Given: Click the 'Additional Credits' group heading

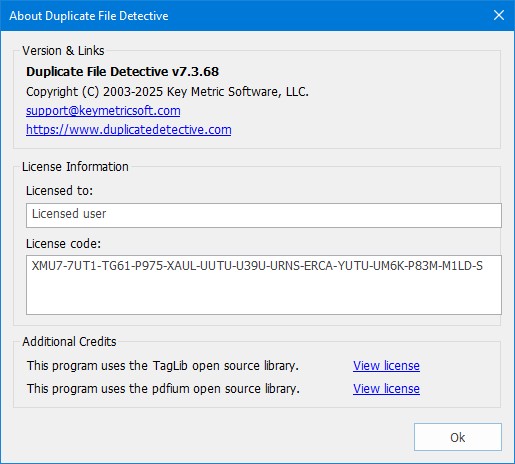Looking at the screenshot, I should 69,341.
